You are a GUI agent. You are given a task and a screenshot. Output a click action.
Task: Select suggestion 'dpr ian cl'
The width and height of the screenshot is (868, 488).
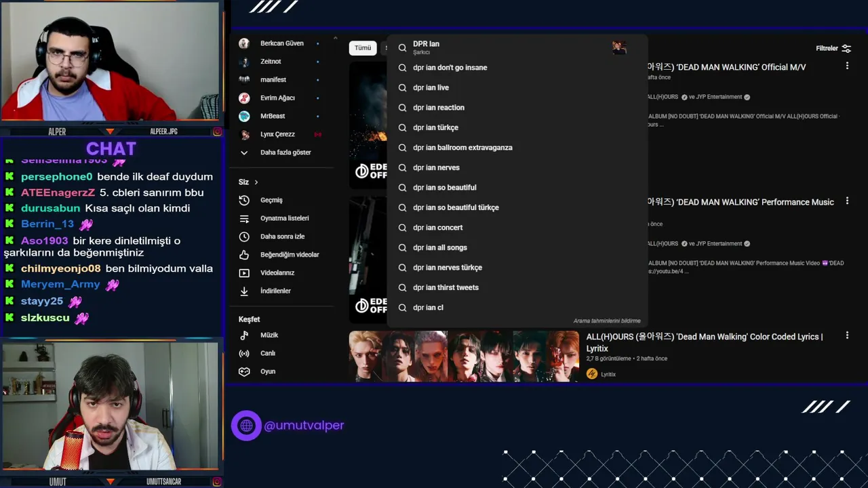tap(428, 308)
